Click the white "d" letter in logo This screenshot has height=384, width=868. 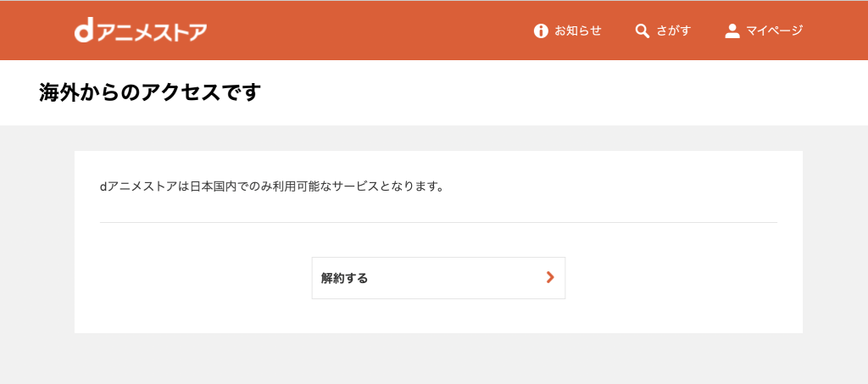[x=83, y=31]
